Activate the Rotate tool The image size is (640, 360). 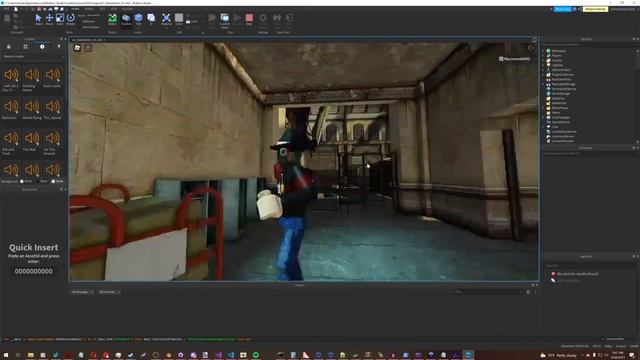(x=71, y=19)
